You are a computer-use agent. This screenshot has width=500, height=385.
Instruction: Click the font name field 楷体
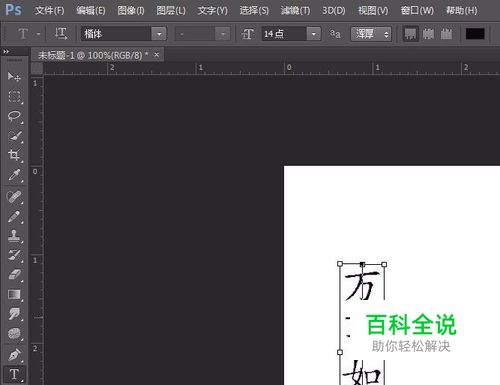[116, 34]
